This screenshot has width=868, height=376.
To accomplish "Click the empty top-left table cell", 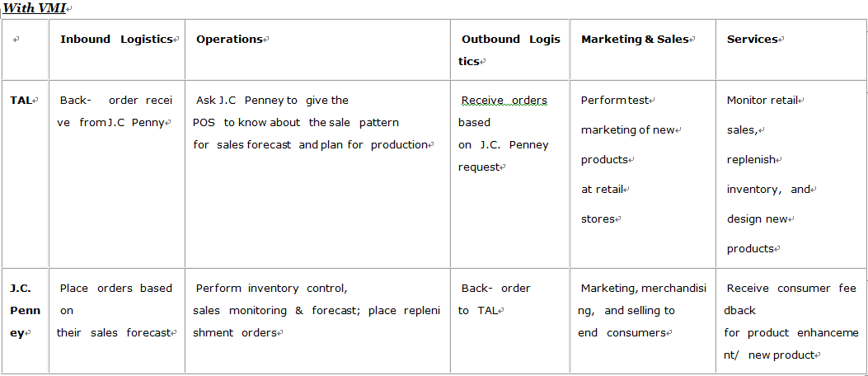I will point(25,49).
